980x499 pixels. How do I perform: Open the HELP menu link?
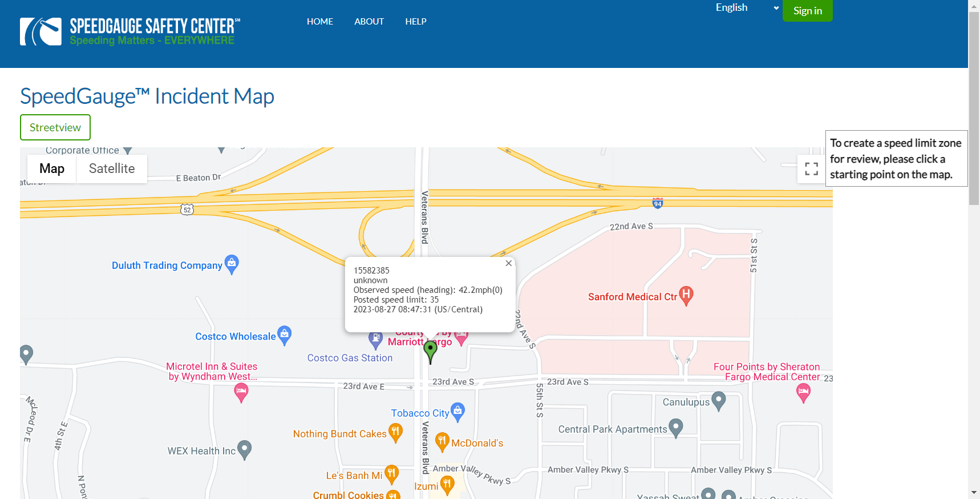click(416, 22)
